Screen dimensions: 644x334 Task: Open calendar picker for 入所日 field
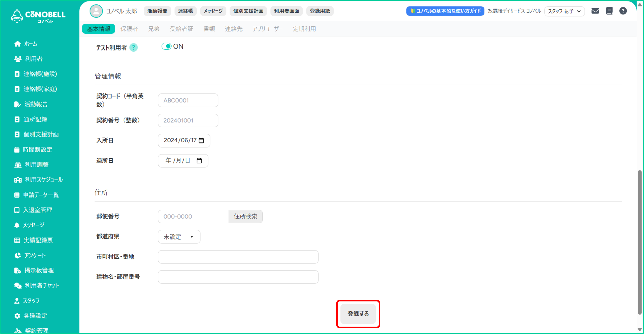[201, 140]
